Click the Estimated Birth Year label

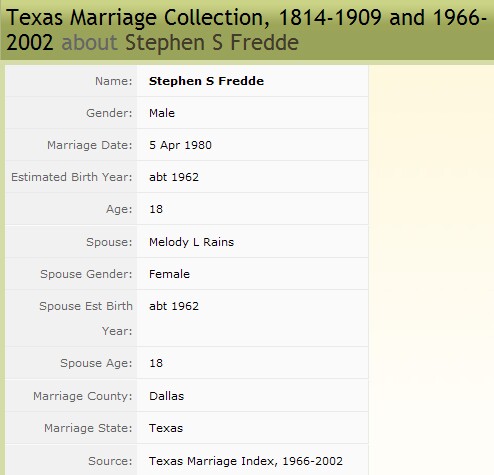(x=72, y=177)
